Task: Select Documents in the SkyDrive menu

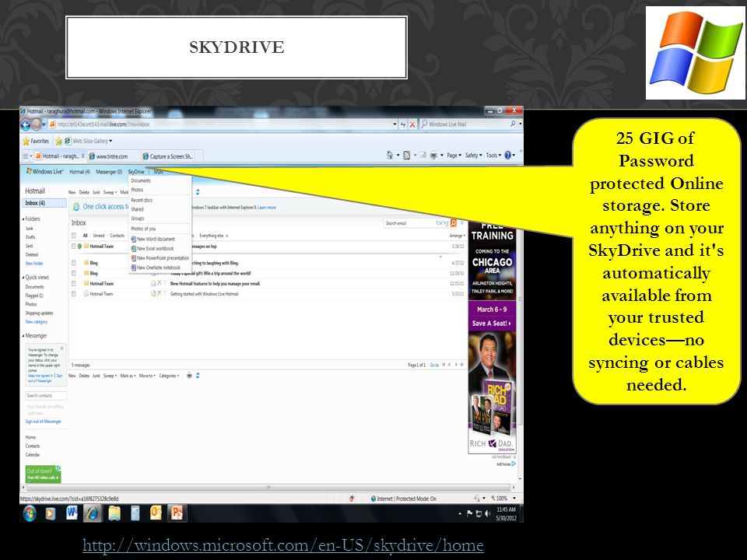Action: [141, 181]
